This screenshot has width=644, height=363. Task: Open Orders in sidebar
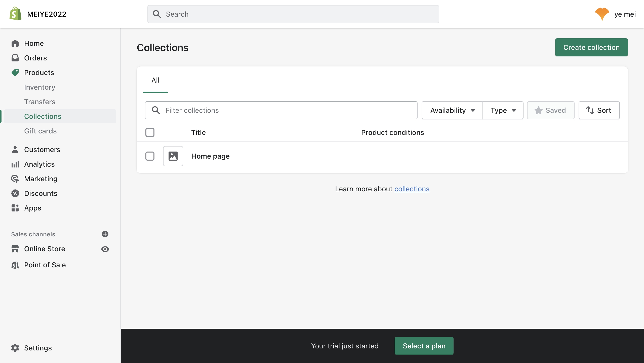click(x=35, y=58)
